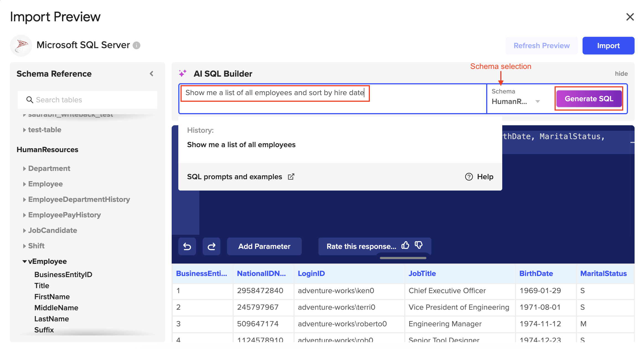Click the blue Import button

tap(608, 46)
